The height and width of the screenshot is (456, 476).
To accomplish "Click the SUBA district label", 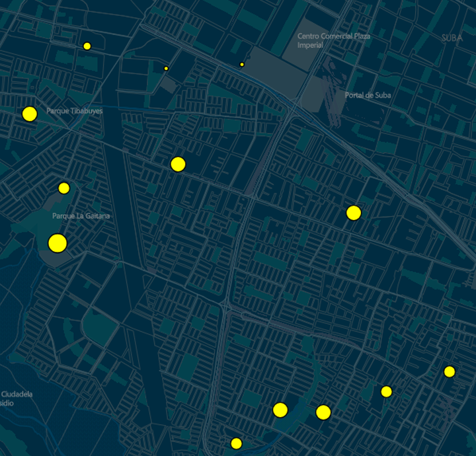I will pyautogui.click(x=452, y=38).
